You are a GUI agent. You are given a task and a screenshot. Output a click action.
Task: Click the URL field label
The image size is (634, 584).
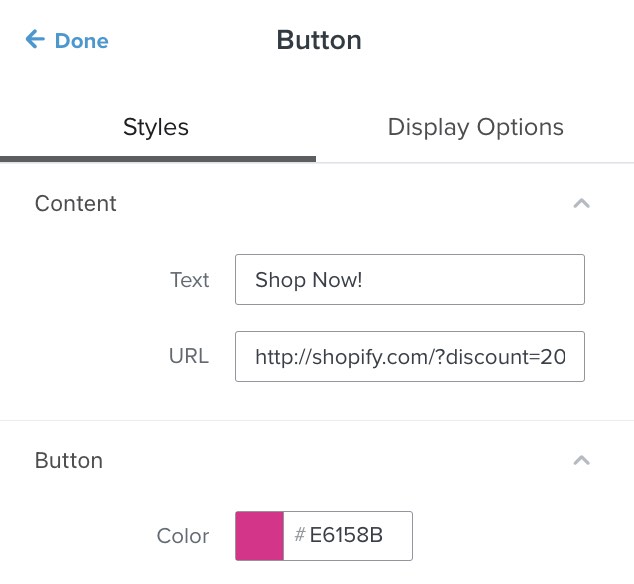pos(189,356)
